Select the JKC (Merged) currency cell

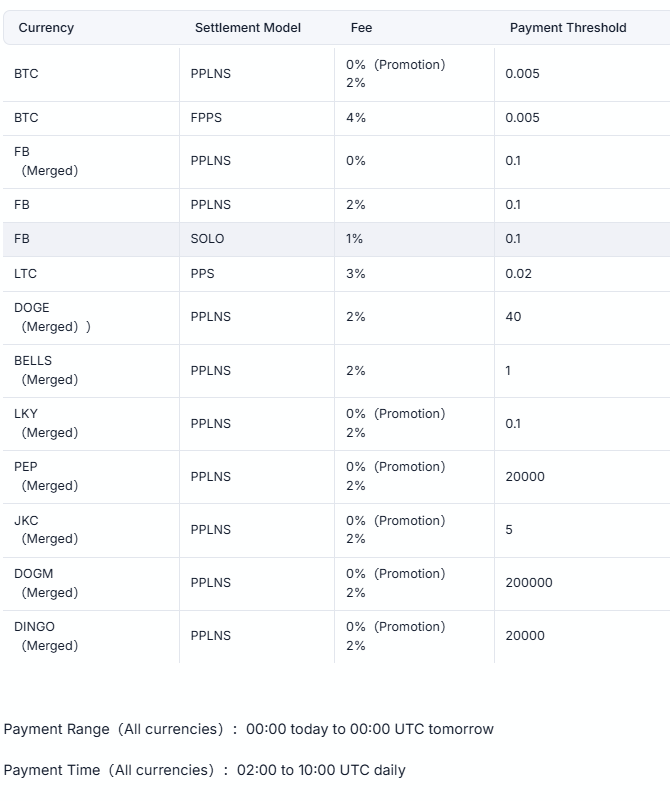point(46,529)
